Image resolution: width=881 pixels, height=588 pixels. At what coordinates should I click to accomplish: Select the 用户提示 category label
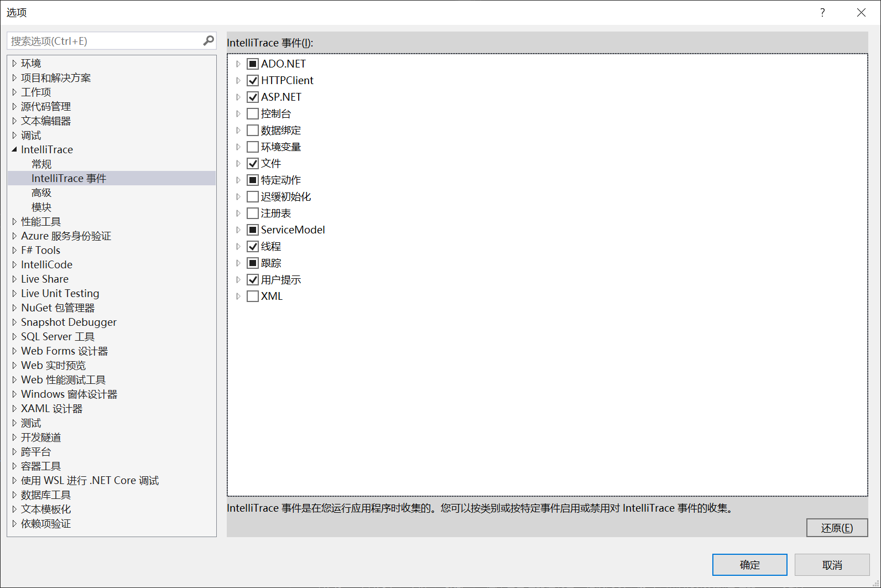(281, 279)
